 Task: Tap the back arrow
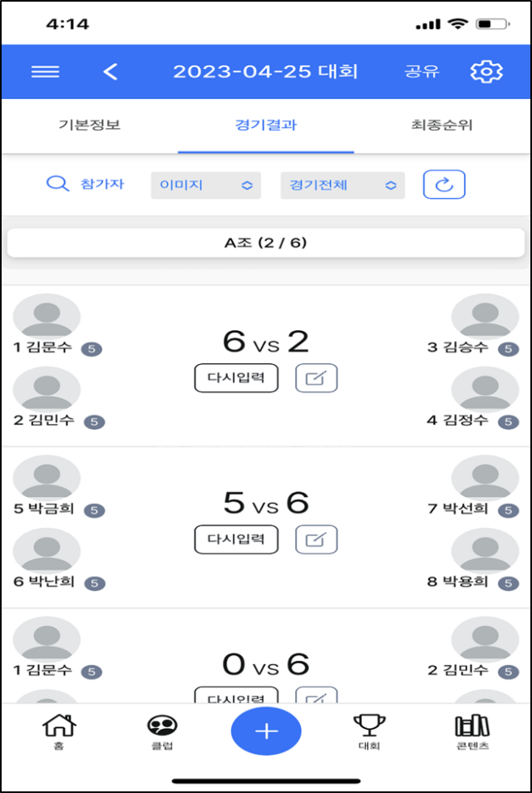111,71
